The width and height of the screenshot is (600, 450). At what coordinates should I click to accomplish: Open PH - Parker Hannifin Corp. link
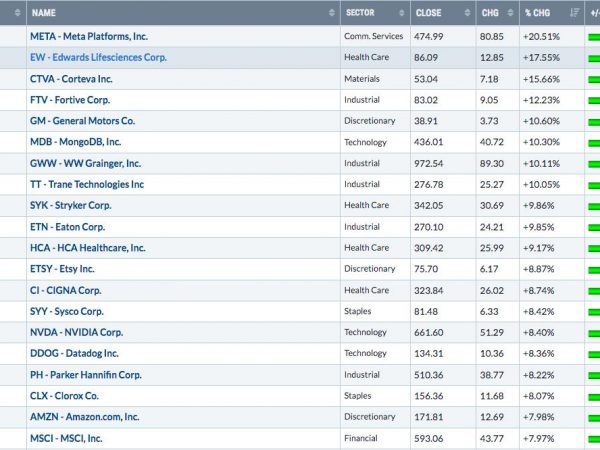[x=86, y=375]
